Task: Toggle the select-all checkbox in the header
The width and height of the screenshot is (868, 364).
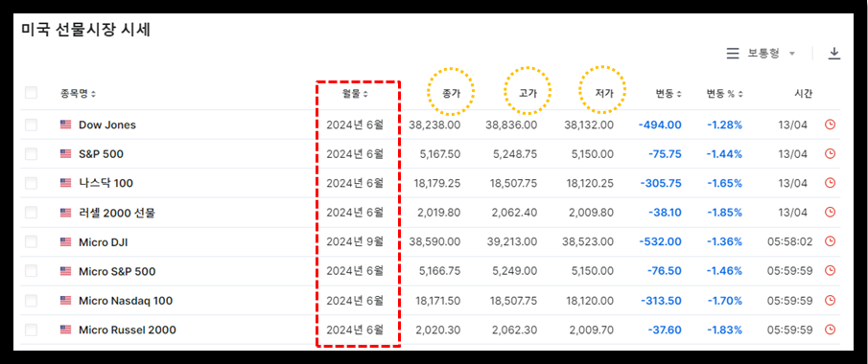Action: pos(31,93)
